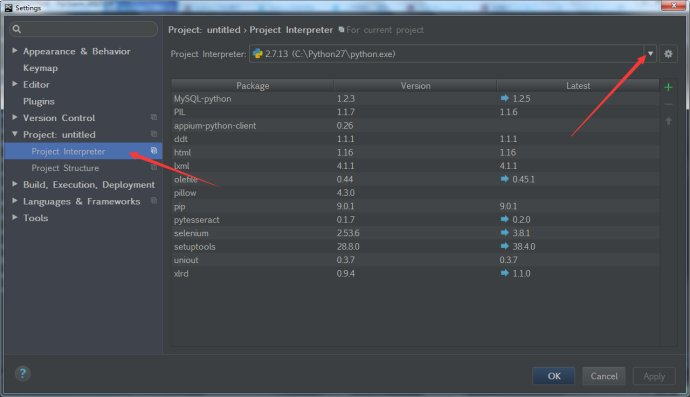This screenshot has height=397, width=690.
Task: Expand the Editor section
Action: 15,84
